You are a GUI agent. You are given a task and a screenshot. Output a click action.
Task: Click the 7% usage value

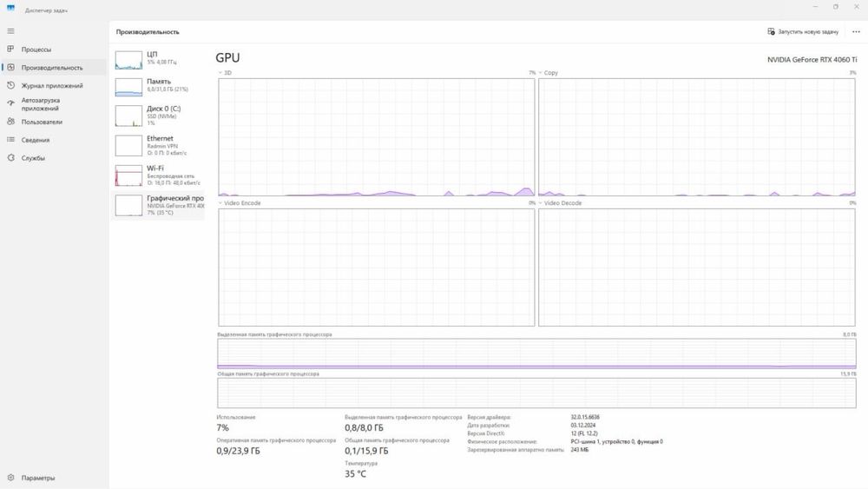pyautogui.click(x=222, y=427)
